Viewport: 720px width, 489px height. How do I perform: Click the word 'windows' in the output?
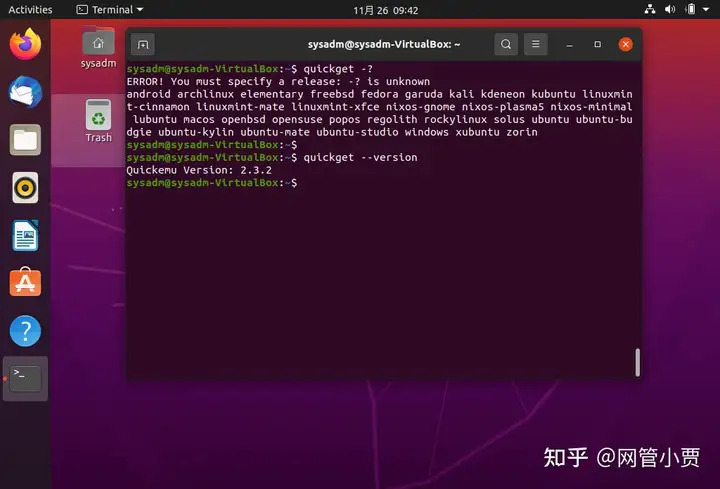click(427, 132)
